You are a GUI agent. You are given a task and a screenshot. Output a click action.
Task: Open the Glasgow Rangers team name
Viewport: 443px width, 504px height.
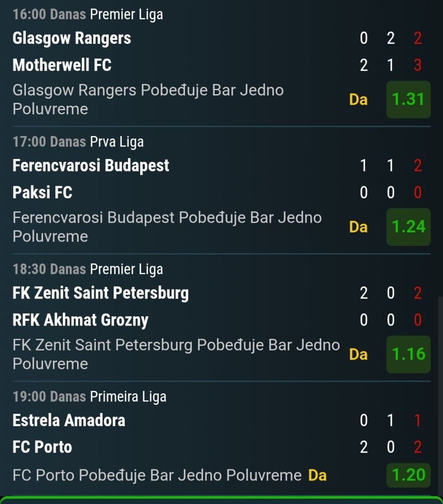click(72, 38)
